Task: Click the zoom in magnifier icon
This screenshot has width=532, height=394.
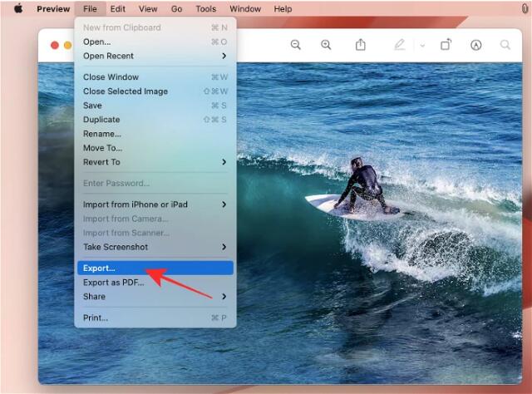Action: [x=326, y=45]
